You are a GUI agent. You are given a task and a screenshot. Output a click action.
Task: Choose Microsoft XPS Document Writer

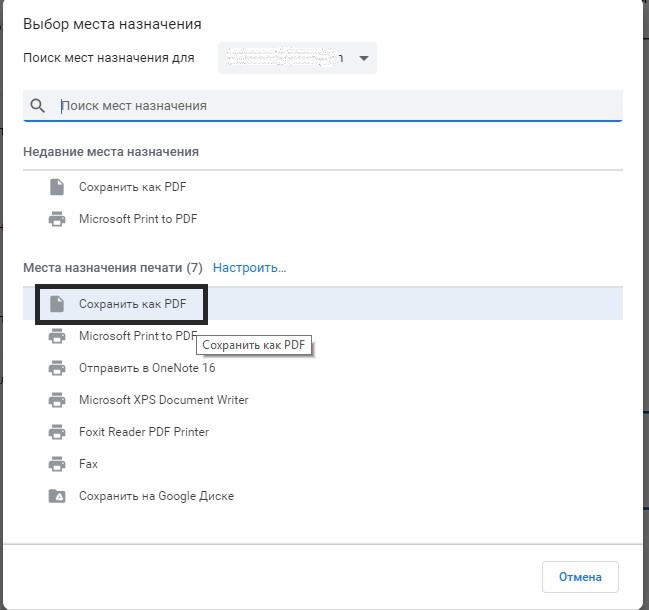(x=164, y=400)
